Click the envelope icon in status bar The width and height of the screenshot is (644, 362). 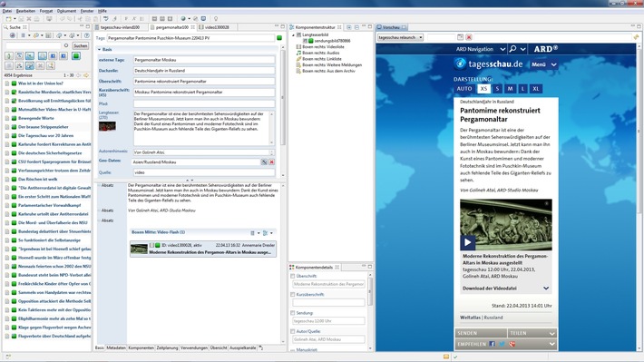tap(446, 357)
